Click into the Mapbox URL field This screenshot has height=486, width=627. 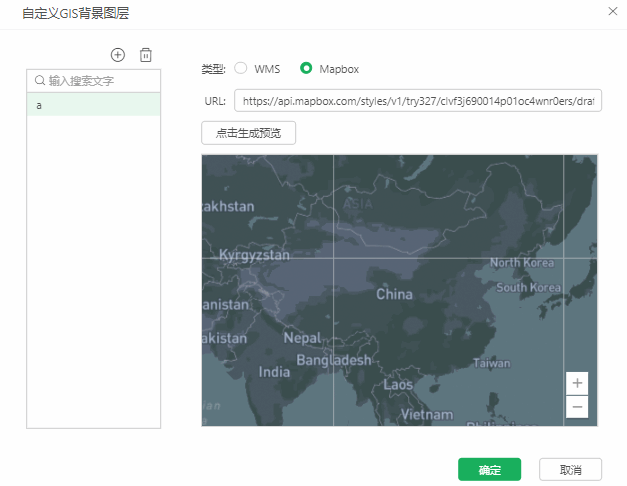(x=418, y=101)
